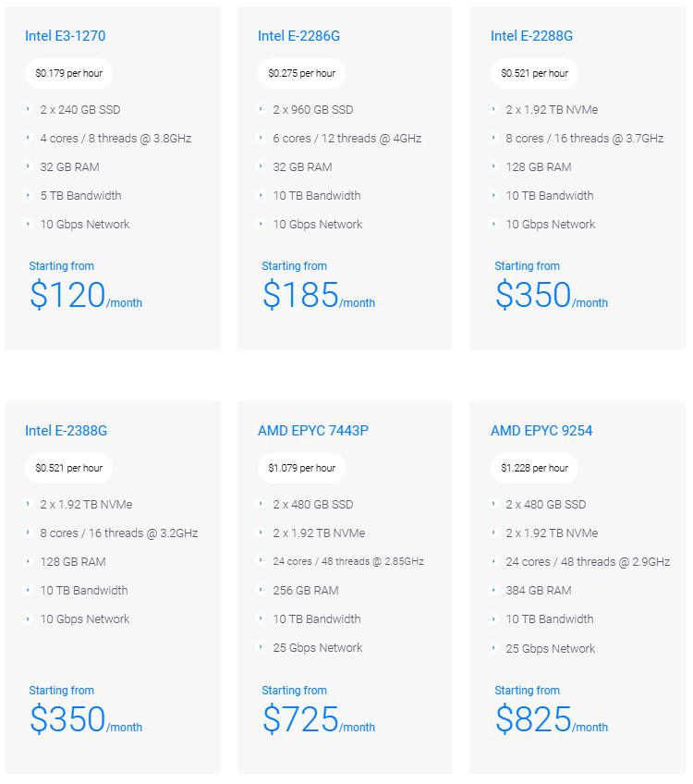This screenshot has height=784, width=693.
Task: Click the chevron next to 5 TB Bandwidth
Action: click(x=30, y=195)
